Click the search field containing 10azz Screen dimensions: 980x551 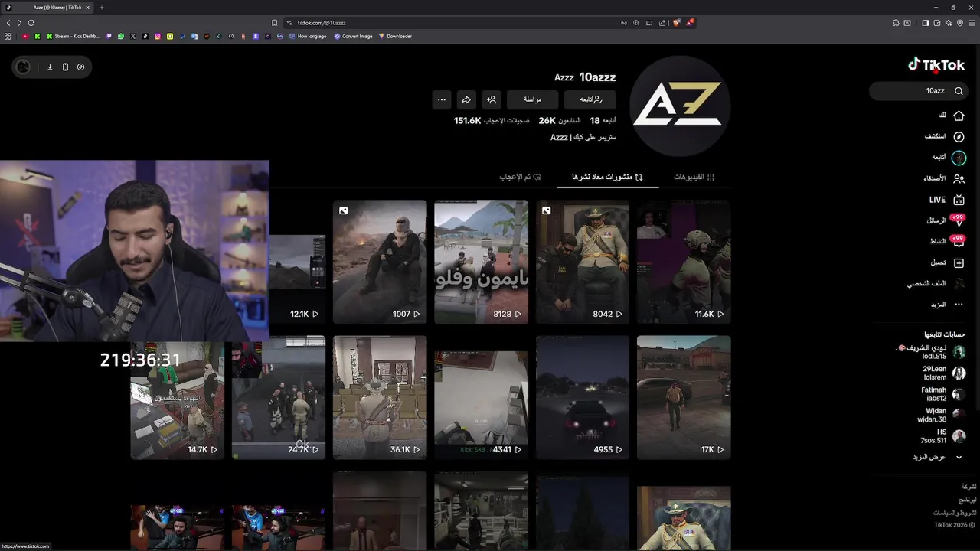[919, 91]
